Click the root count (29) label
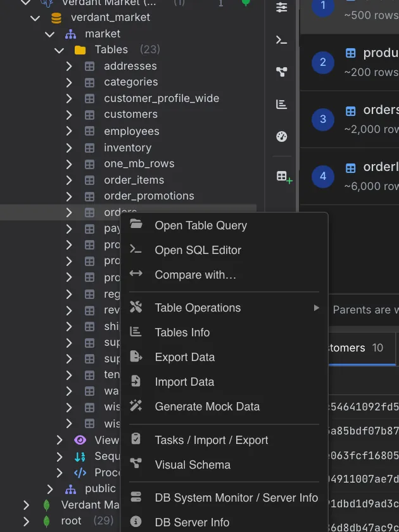The width and height of the screenshot is (399, 532). [x=103, y=521]
